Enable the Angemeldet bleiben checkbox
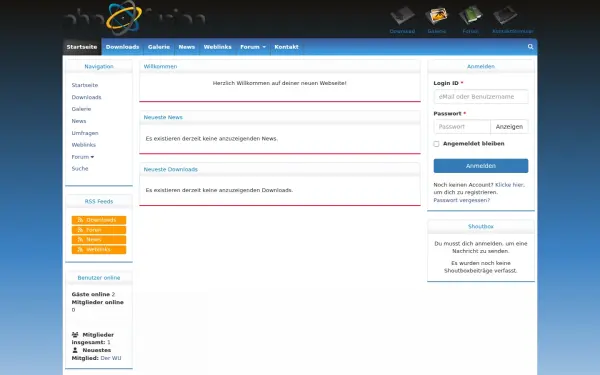The image size is (600, 375). [436, 144]
